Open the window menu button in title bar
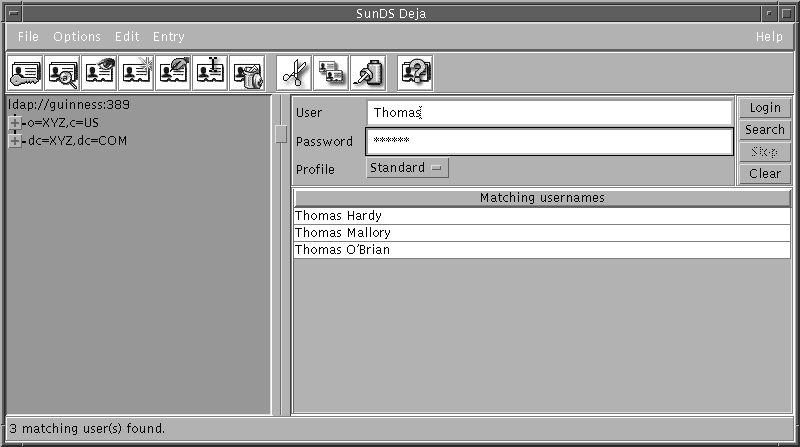Screen dimensions: 800x447 pyautogui.click(x=14, y=13)
